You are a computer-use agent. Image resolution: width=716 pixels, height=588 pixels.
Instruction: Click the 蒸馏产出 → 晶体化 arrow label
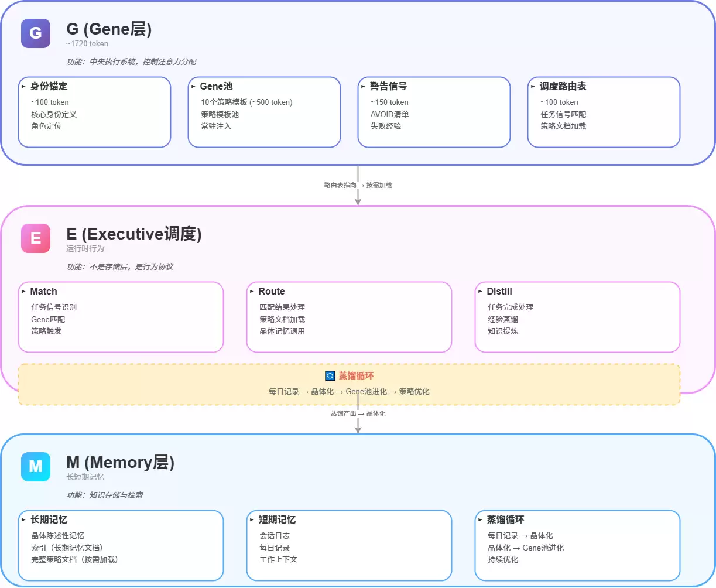click(x=358, y=413)
